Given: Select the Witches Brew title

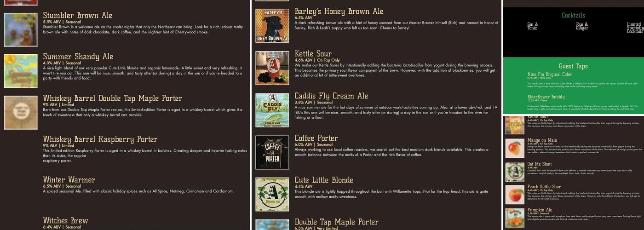Looking at the screenshot, I should coord(65,221).
